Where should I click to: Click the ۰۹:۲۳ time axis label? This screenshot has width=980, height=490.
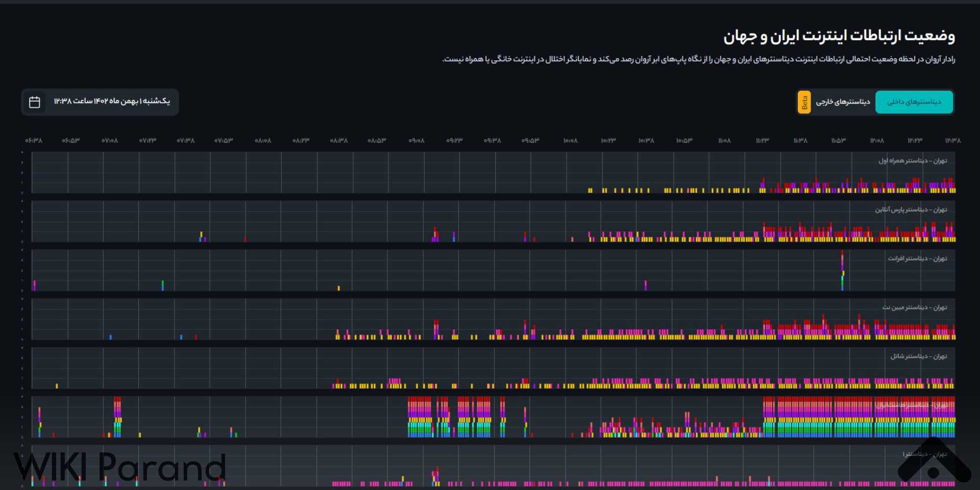pos(454,140)
